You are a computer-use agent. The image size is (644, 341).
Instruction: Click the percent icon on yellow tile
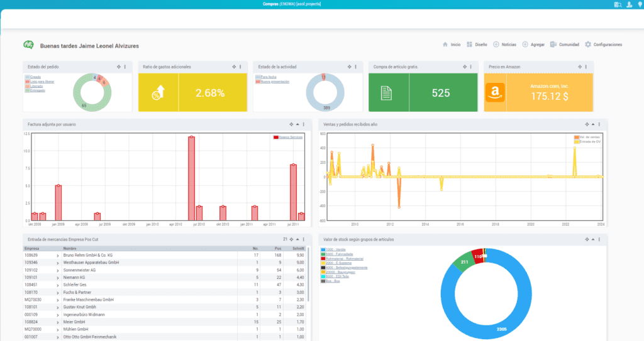coord(158,94)
